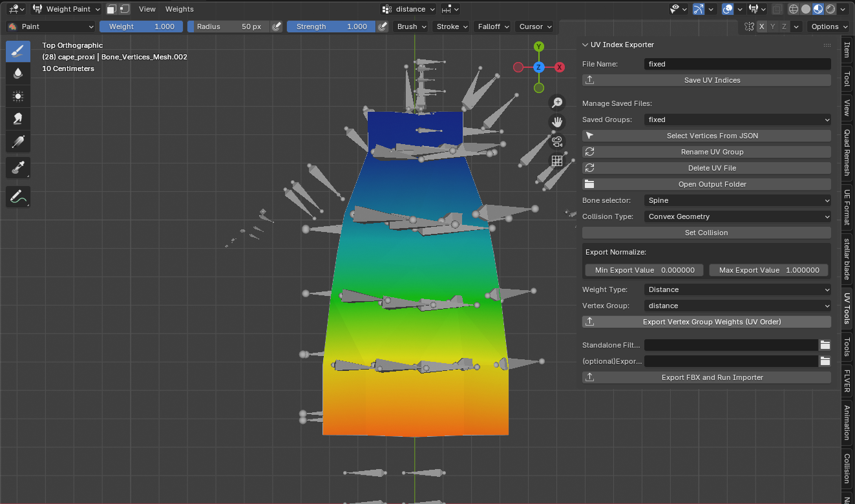Select the Smear tool
Image resolution: width=855 pixels, height=504 pixels.
[18, 118]
